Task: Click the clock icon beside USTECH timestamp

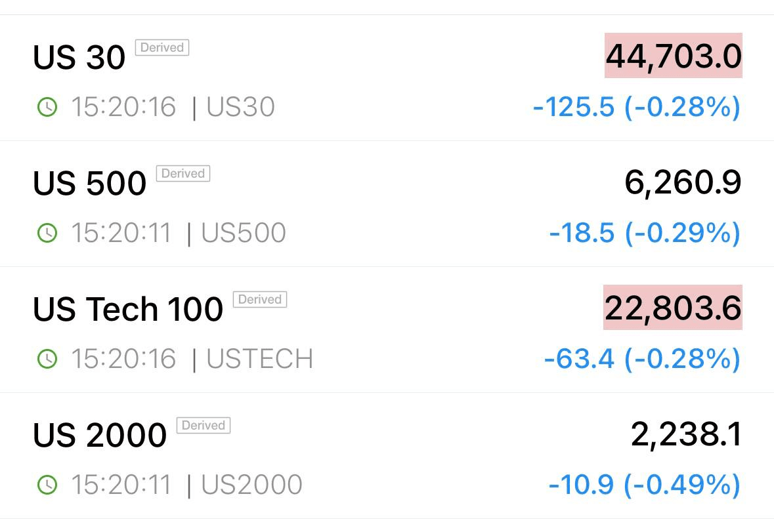Action: [47, 358]
